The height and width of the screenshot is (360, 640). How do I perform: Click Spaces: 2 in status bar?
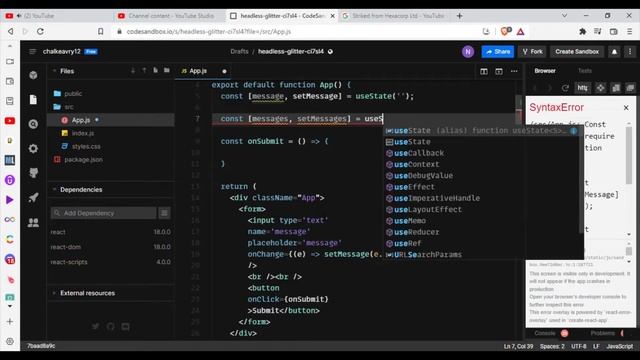(552, 346)
